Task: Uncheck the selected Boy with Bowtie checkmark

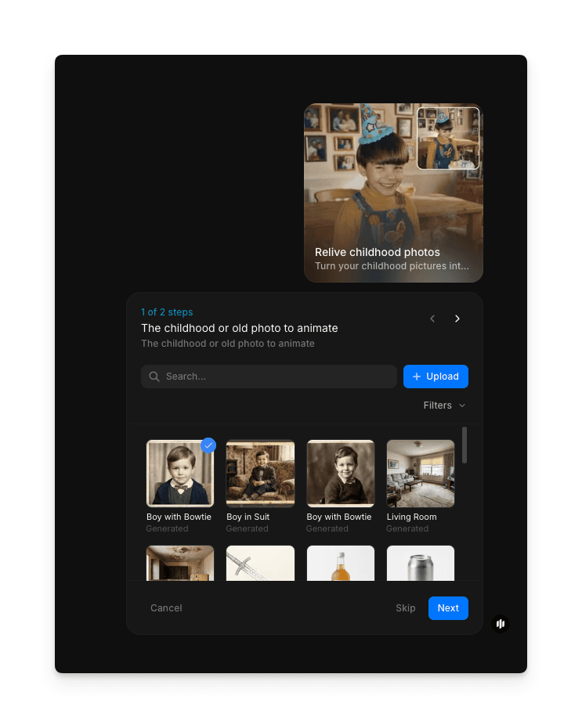Action: pyautogui.click(x=208, y=445)
